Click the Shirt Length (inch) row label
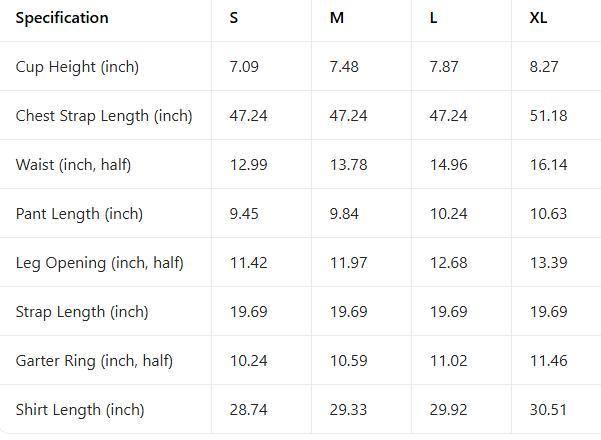The image size is (601, 440). (80, 410)
